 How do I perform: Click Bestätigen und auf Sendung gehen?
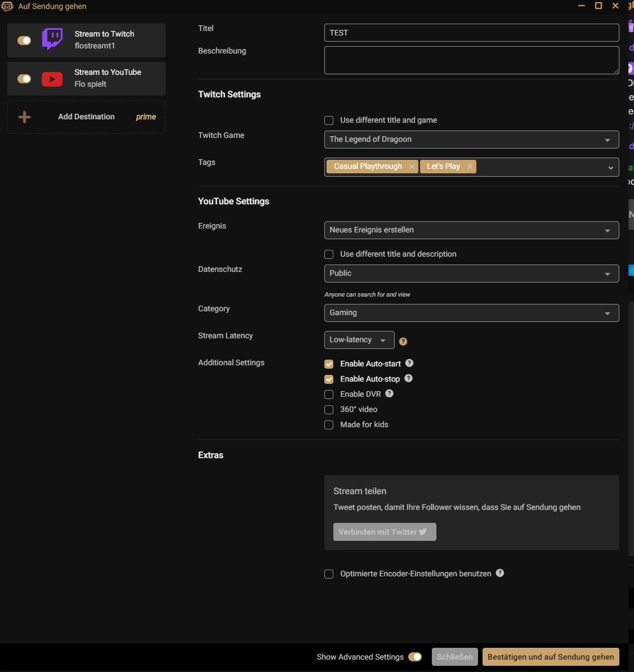pyautogui.click(x=550, y=657)
